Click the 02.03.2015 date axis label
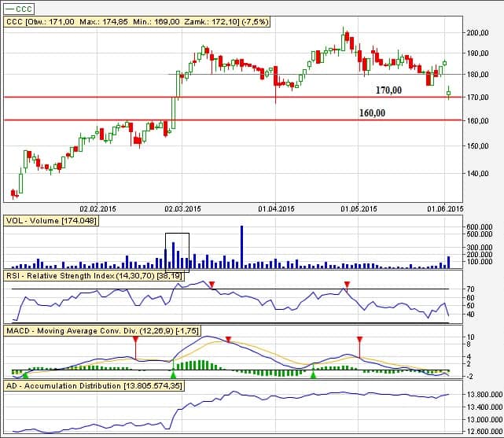504x438 pixels. pyautogui.click(x=182, y=208)
